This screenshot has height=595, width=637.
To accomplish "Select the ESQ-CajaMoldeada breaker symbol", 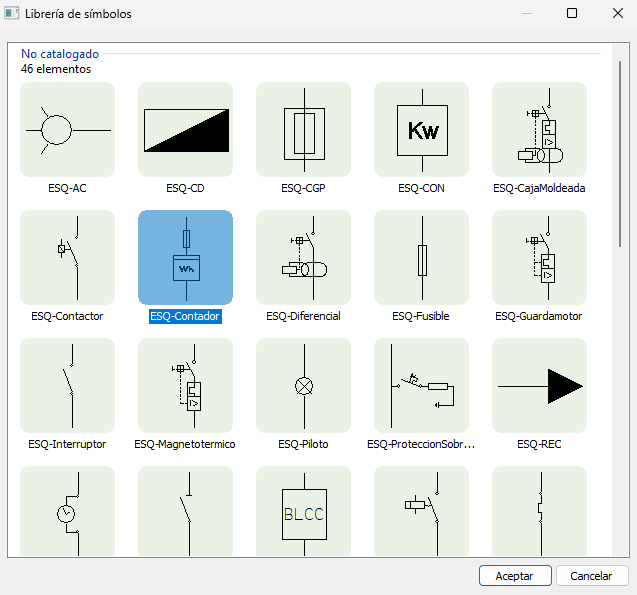I will click(x=540, y=130).
